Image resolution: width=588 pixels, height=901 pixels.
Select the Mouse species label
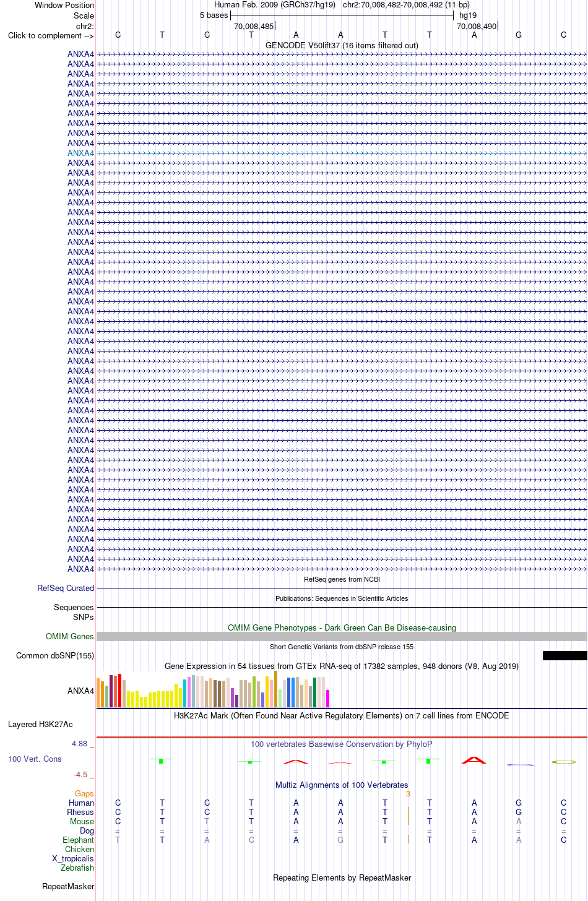[x=82, y=821]
